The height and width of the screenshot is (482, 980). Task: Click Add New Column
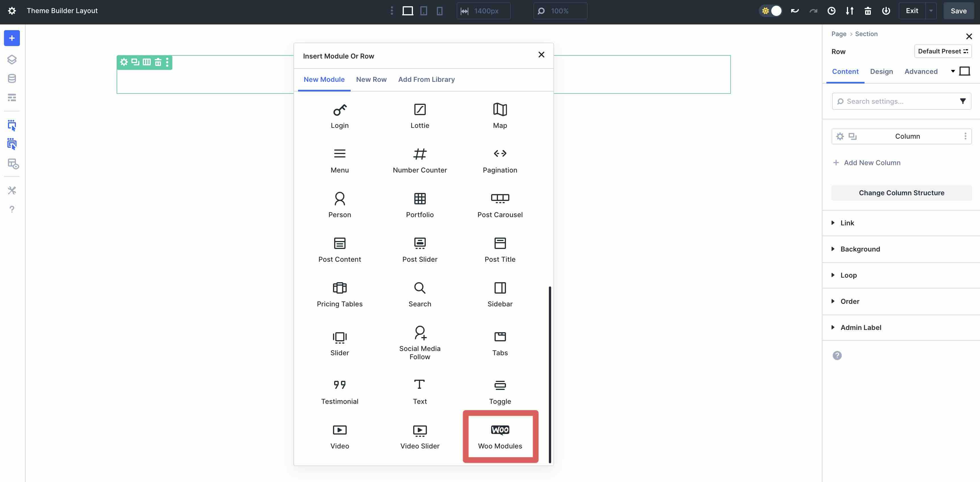tap(866, 162)
